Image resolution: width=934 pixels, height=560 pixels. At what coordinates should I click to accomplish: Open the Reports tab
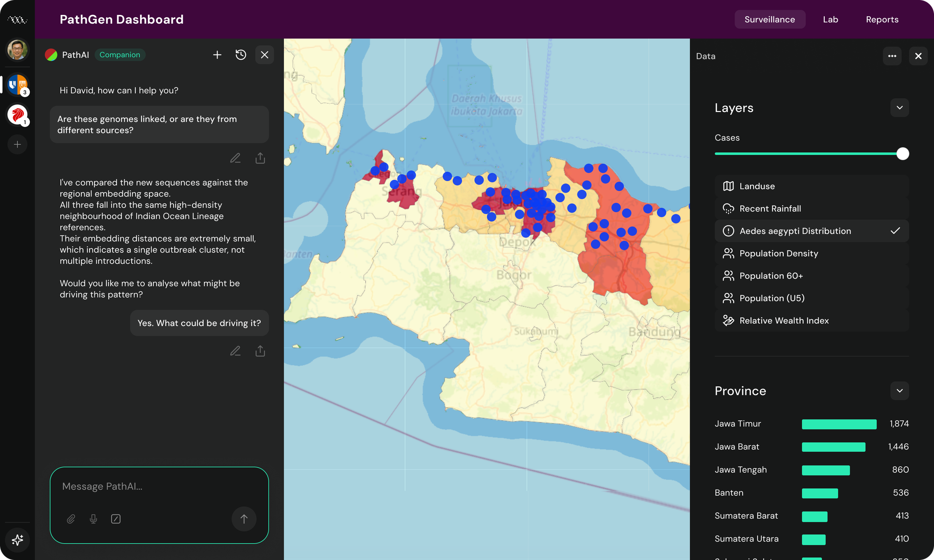[x=882, y=20]
